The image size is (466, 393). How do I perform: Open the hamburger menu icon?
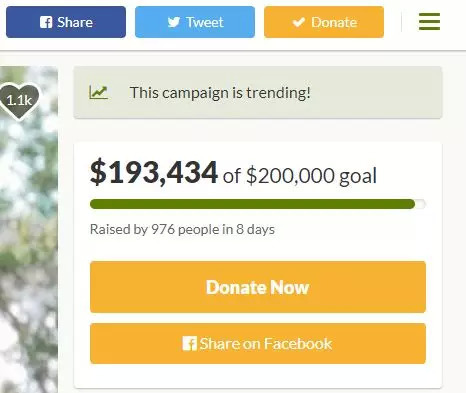point(429,22)
